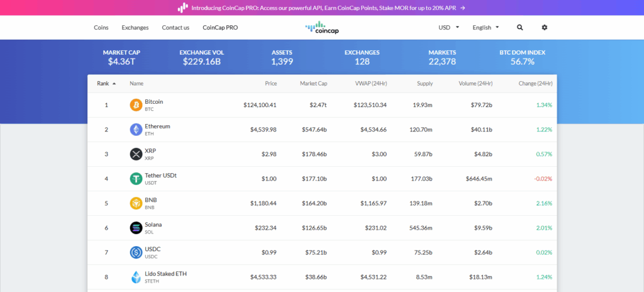The height and width of the screenshot is (292, 644).
Task: Click the CoinCap PRO promo banner
Action: click(321, 8)
